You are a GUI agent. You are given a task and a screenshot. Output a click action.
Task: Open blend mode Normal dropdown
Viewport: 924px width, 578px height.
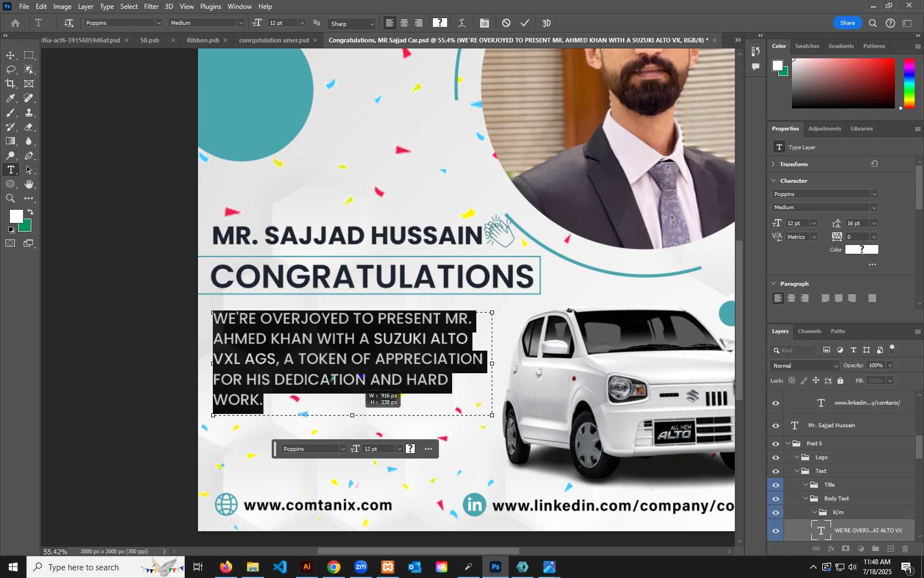tap(804, 366)
